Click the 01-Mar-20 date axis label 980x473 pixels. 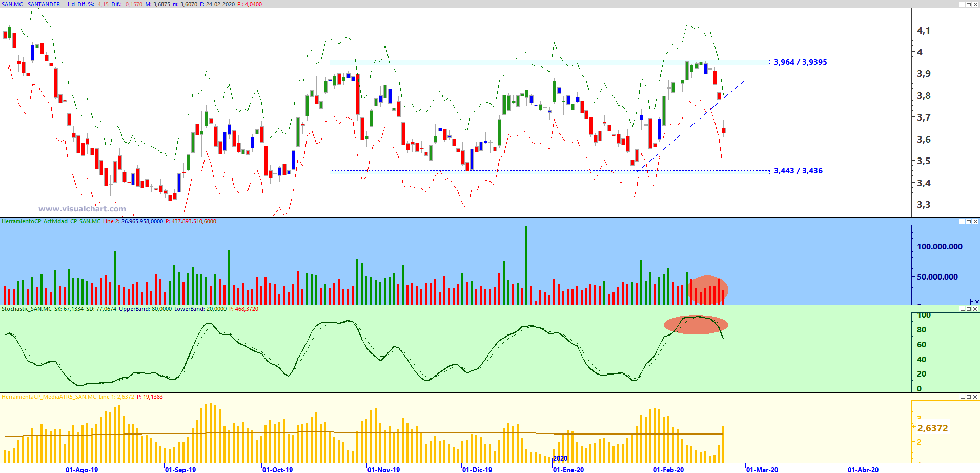[762, 469]
